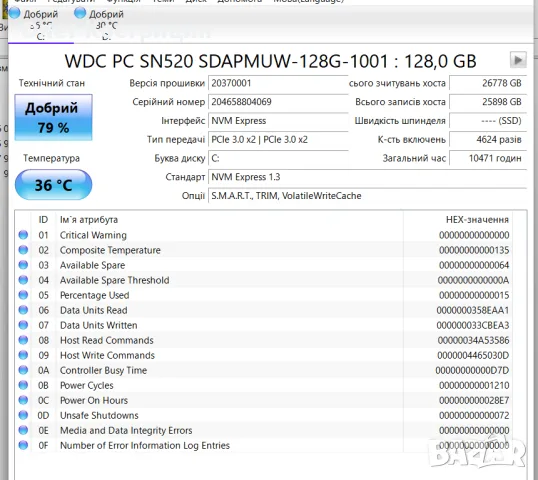Select the Unsafe Shutdowns attribute name
538x480 pixels.
[99, 415]
